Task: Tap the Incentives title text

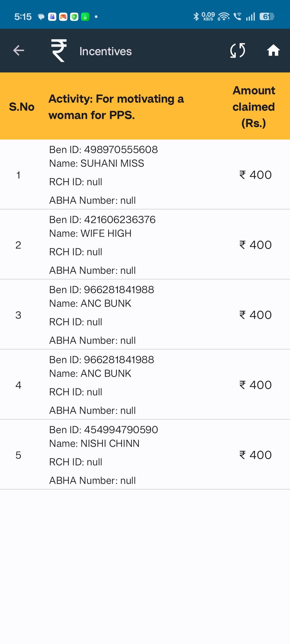Action: (x=106, y=51)
